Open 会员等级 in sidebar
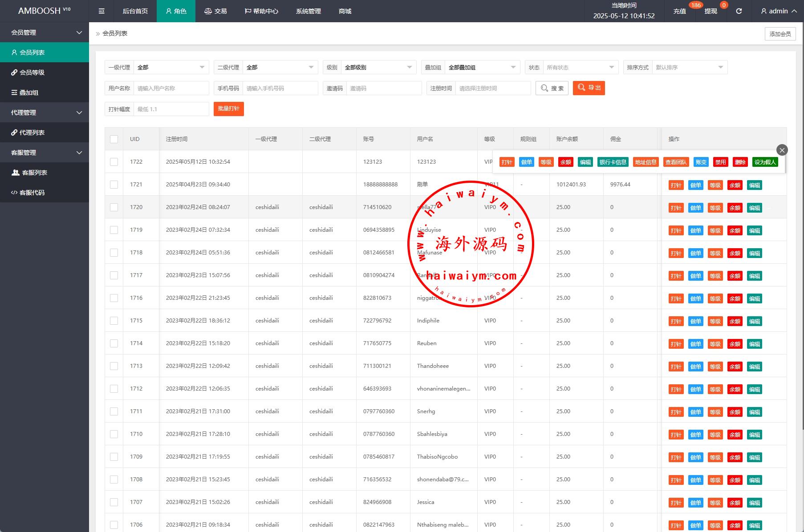The width and height of the screenshot is (804, 532). pyautogui.click(x=32, y=73)
